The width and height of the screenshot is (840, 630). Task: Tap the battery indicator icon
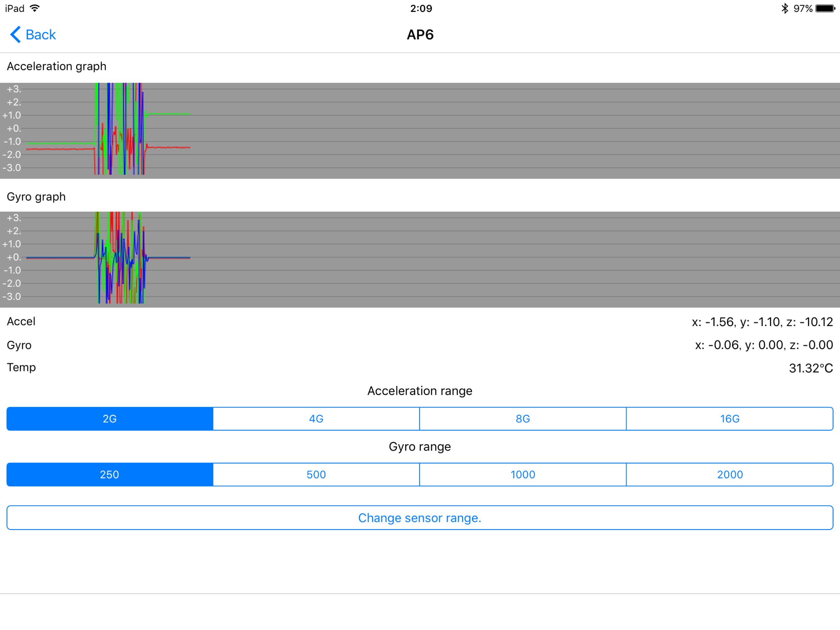(x=825, y=8)
